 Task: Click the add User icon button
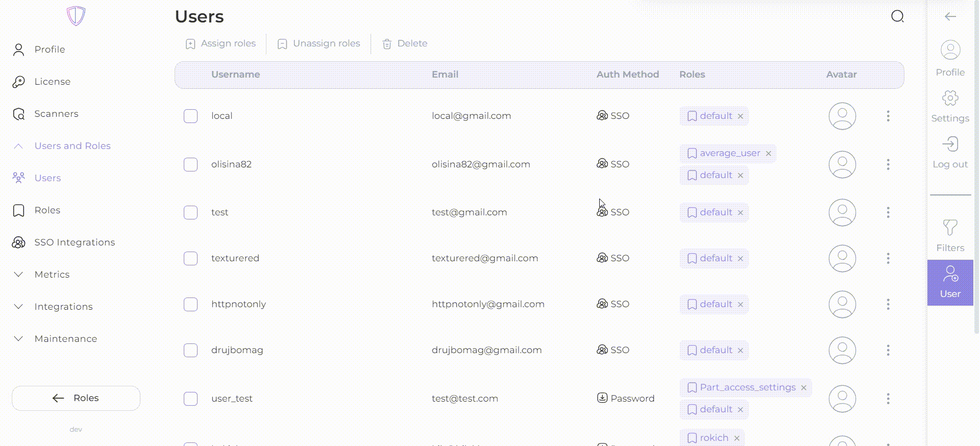coord(950,282)
